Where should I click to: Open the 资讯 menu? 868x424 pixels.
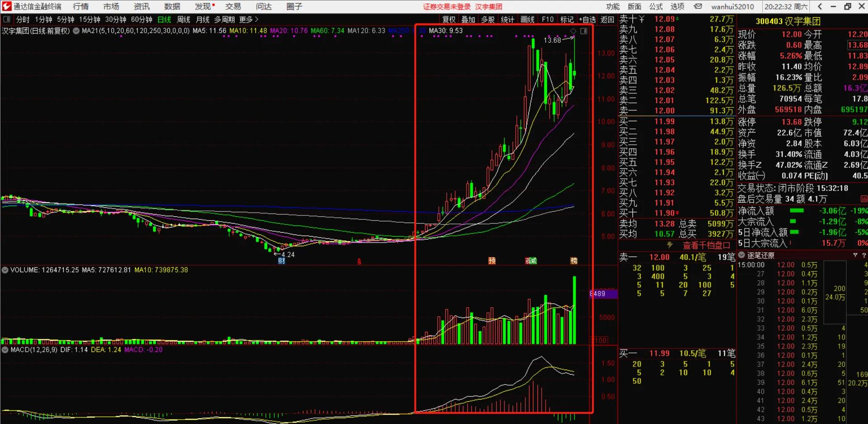click(x=142, y=6)
